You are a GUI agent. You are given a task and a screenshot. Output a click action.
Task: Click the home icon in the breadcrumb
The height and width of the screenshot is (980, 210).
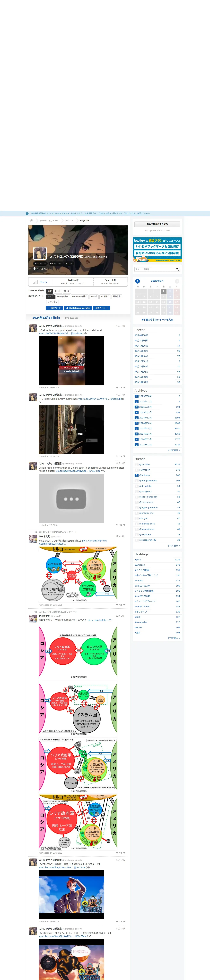coord(31,220)
